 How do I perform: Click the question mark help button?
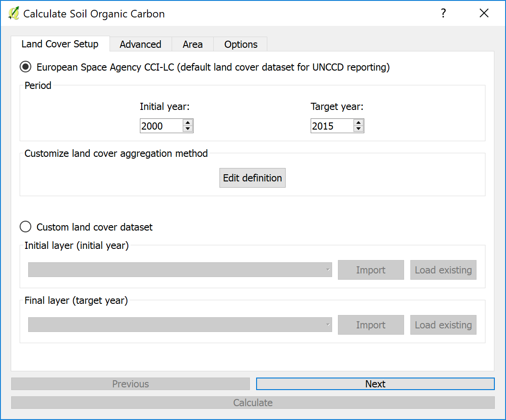[x=443, y=13]
